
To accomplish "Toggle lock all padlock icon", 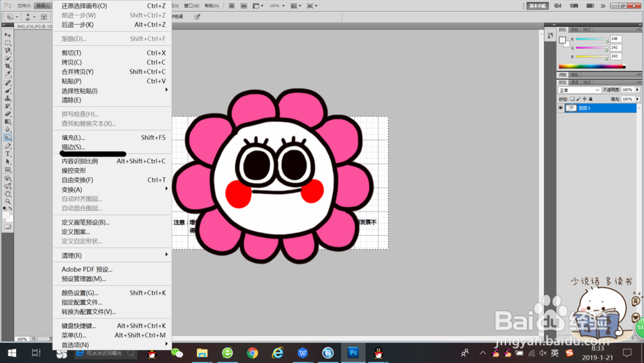I will 591,99.
